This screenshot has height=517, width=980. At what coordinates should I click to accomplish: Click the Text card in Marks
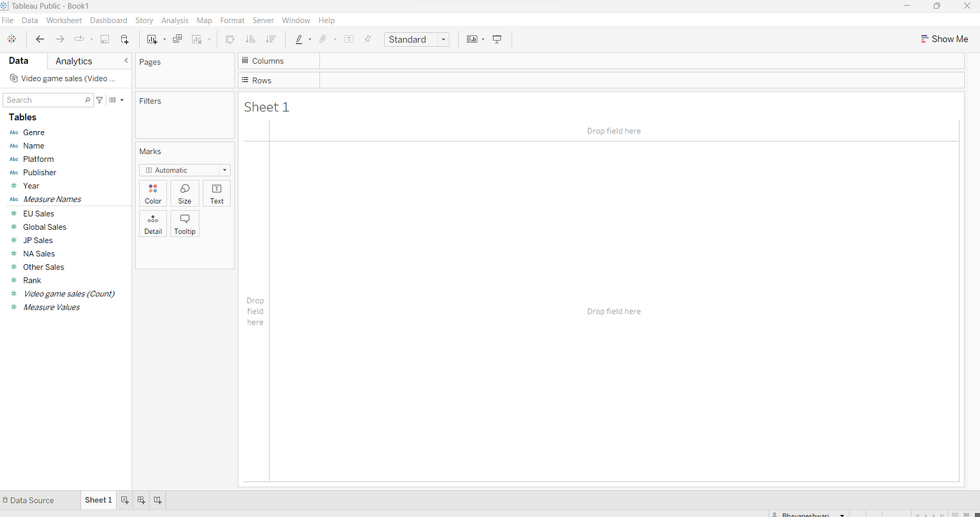coord(217,193)
